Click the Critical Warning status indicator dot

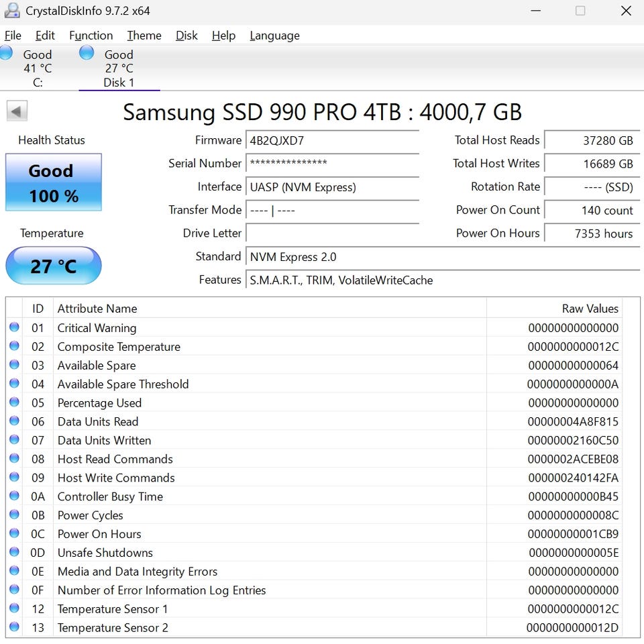(x=14, y=327)
